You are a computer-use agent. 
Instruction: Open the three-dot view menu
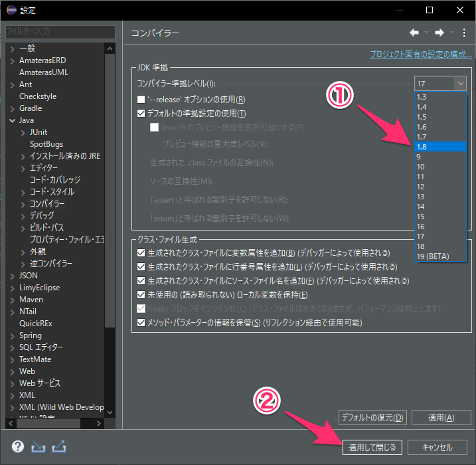click(x=464, y=33)
